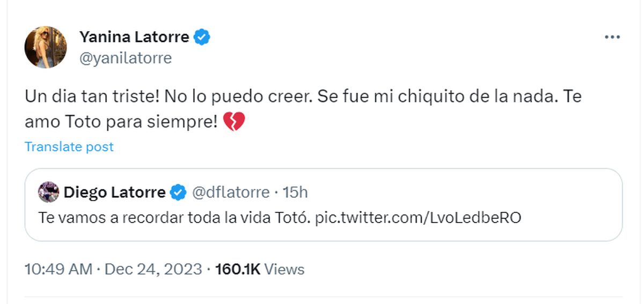Click the broken heart emoji
This screenshot has height=304, width=644.
[x=233, y=123]
